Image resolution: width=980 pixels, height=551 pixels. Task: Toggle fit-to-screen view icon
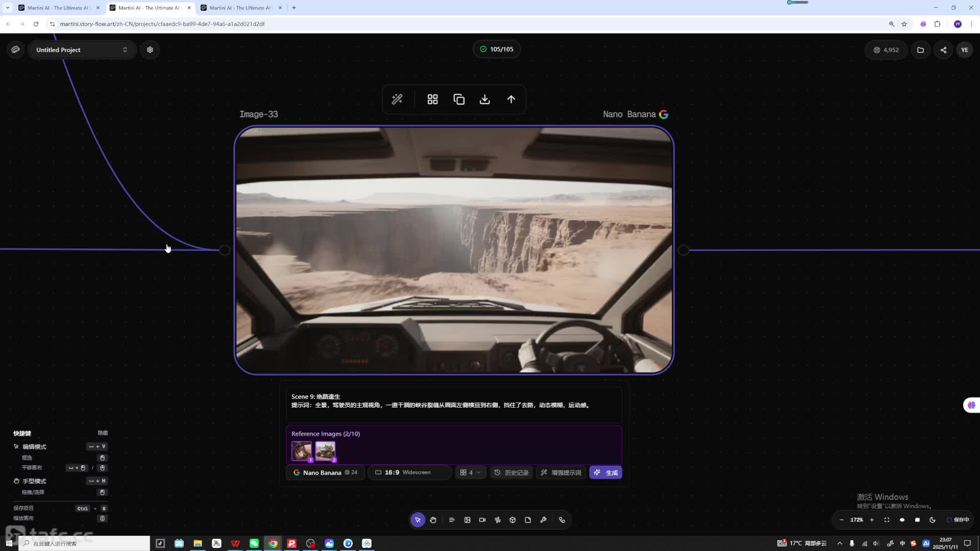(x=887, y=520)
